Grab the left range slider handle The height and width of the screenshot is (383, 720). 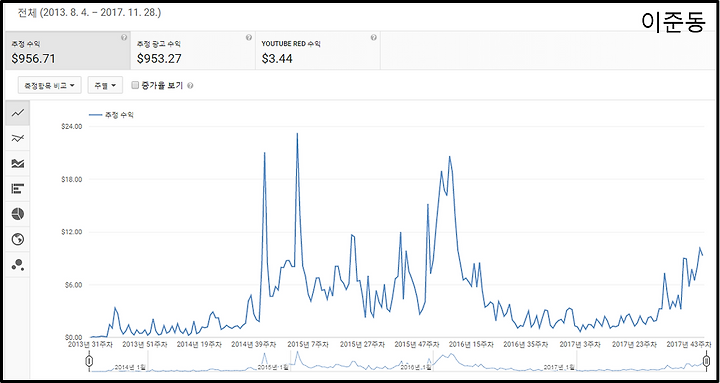click(x=89, y=361)
